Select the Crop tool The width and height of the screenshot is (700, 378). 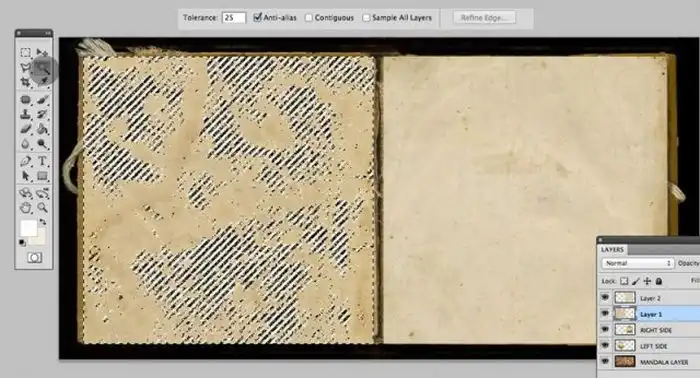[x=25, y=83]
